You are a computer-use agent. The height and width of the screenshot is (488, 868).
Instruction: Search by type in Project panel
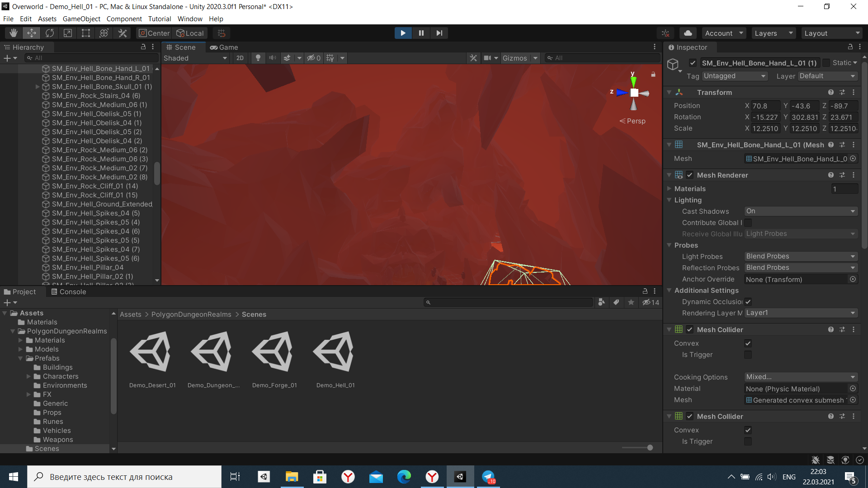click(602, 302)
